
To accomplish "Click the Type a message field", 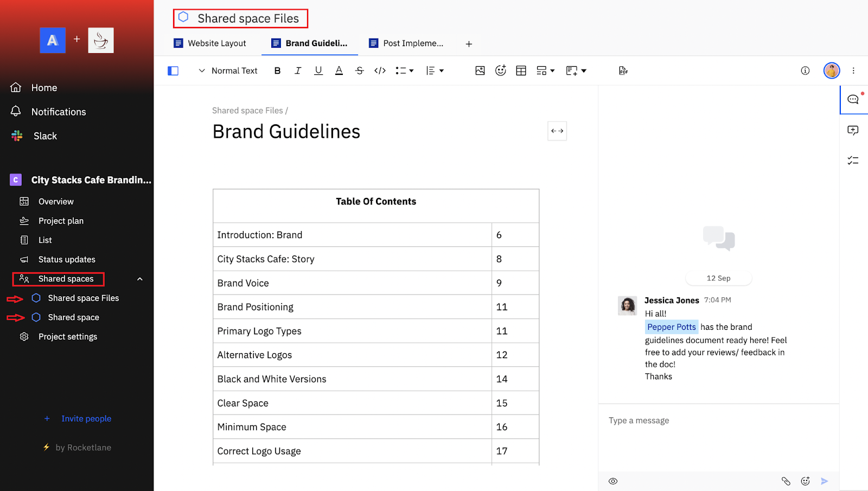I will (x=719, y=437).
